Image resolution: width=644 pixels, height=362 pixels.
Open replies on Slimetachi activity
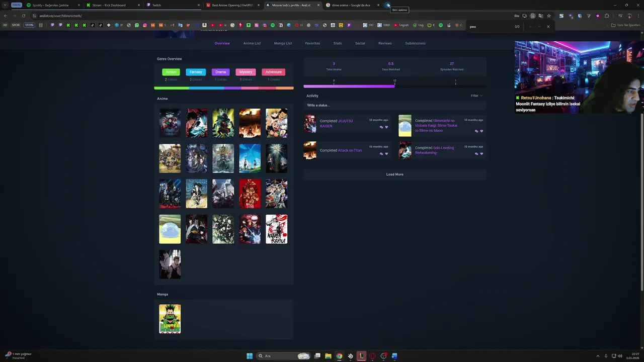(x=476, y=131)
